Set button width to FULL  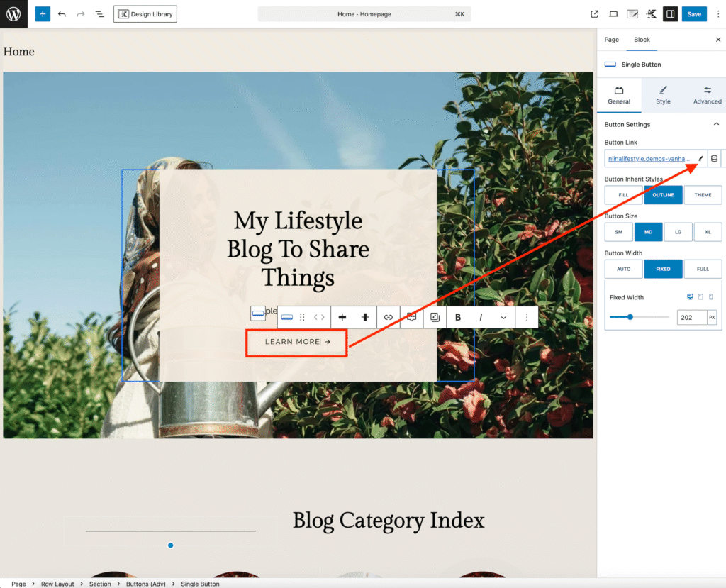coord(703,269)
